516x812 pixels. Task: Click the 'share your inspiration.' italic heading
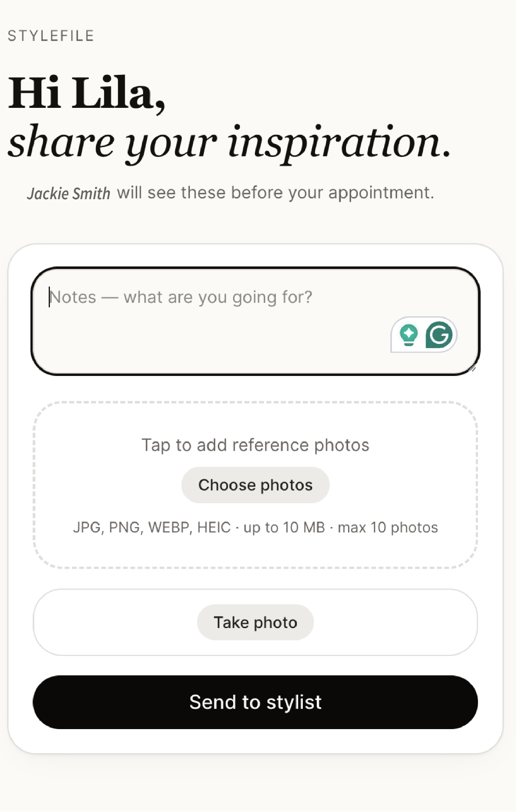pyautogui.click(x=229, y=142)
